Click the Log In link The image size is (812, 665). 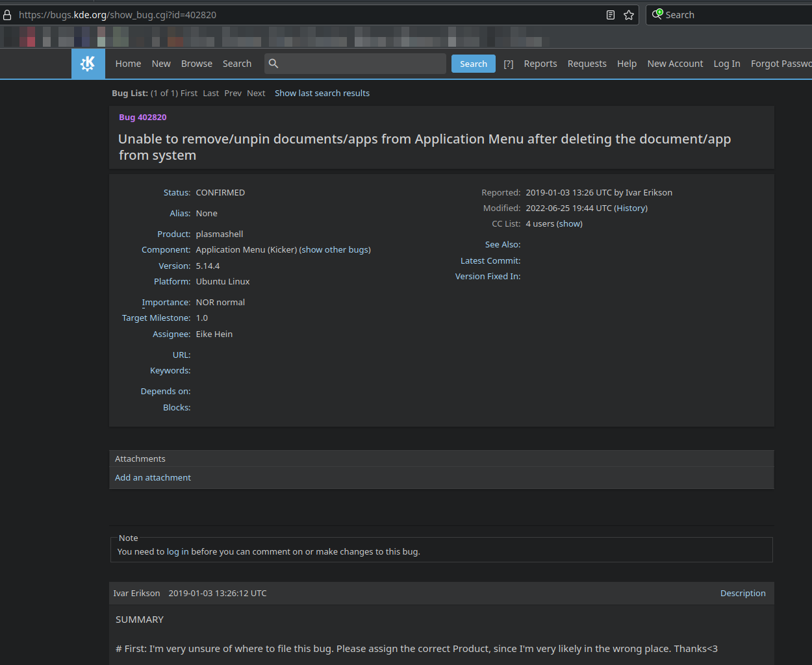pos(727,64)
